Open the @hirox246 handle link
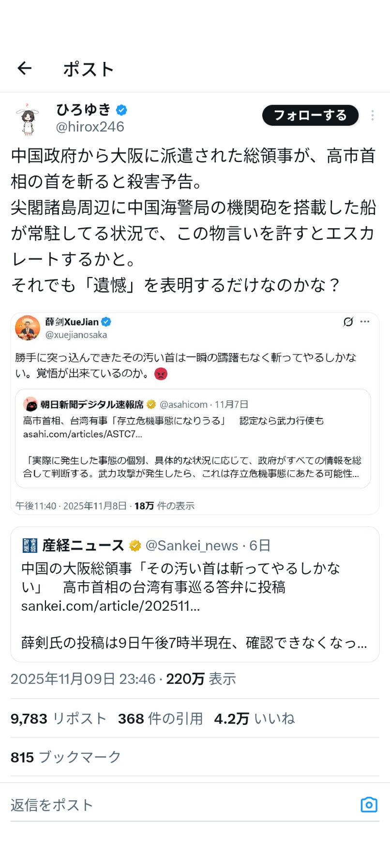390x868 pixels. [x=90, y=127]
